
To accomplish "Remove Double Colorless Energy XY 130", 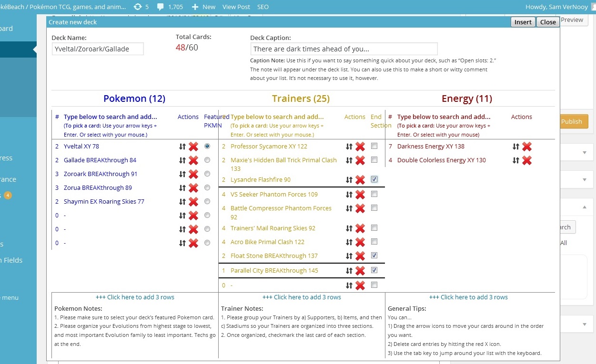I will click(526, 160).
